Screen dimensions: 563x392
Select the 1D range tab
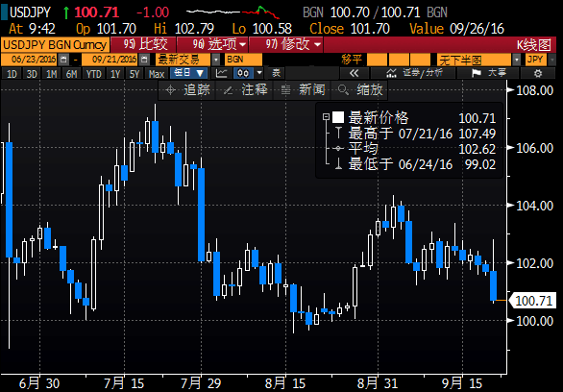click(x=12, y=74)
